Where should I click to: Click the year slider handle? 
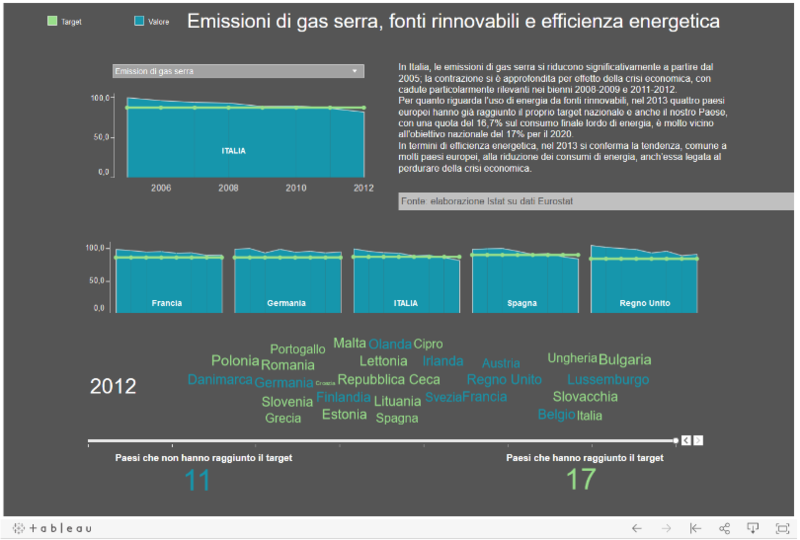coord(675,440)
